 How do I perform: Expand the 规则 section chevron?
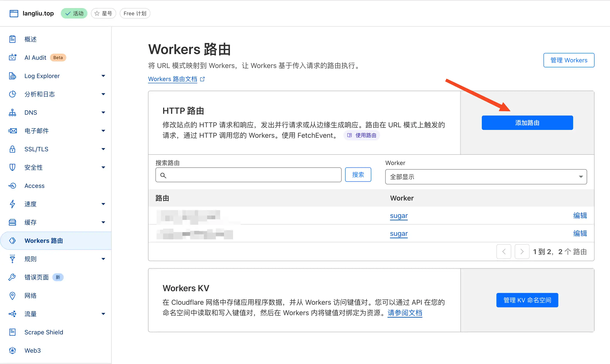coord(104,259)
